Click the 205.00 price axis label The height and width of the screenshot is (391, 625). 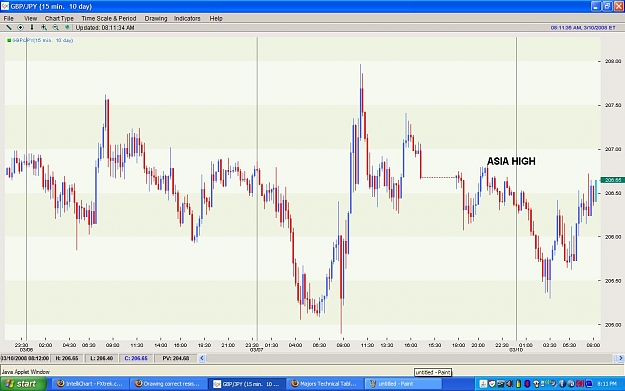pyautogui.click(x=613, y=325)
